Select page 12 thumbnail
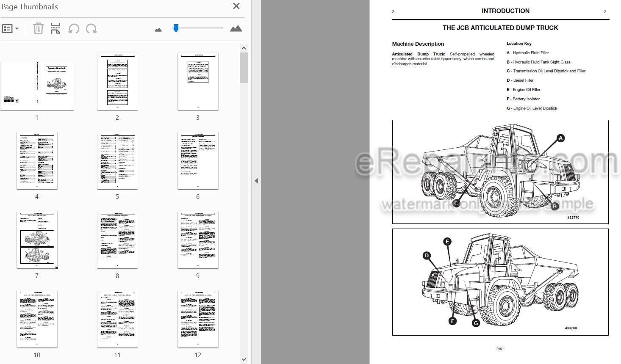Screen dimensions: 621x364 click(x=198, y=319)
